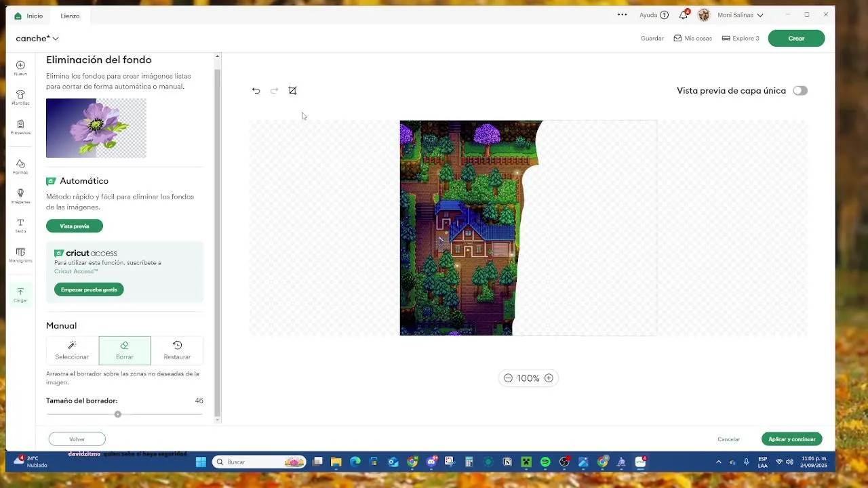
Task: Follow the Cricut Access™ link
Action: pos(76,271)
